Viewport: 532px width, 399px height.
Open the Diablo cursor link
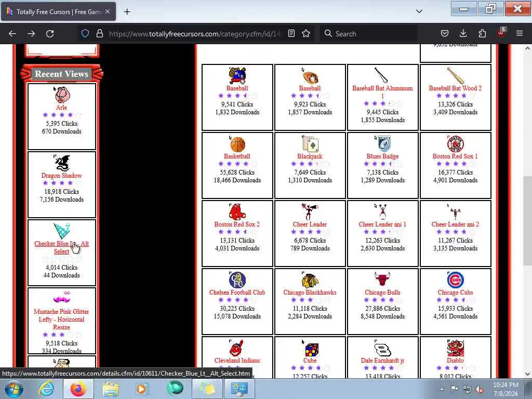click(x=455, y=361)
